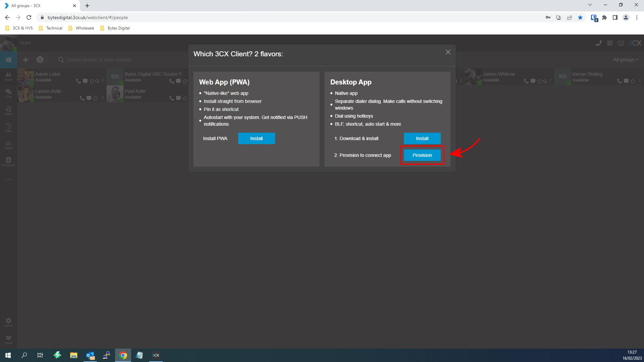Click the Provision button for Desktop App

pos(422,155)
